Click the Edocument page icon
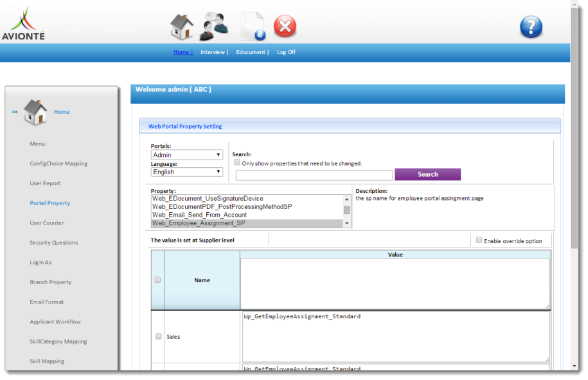 point(253,27)
